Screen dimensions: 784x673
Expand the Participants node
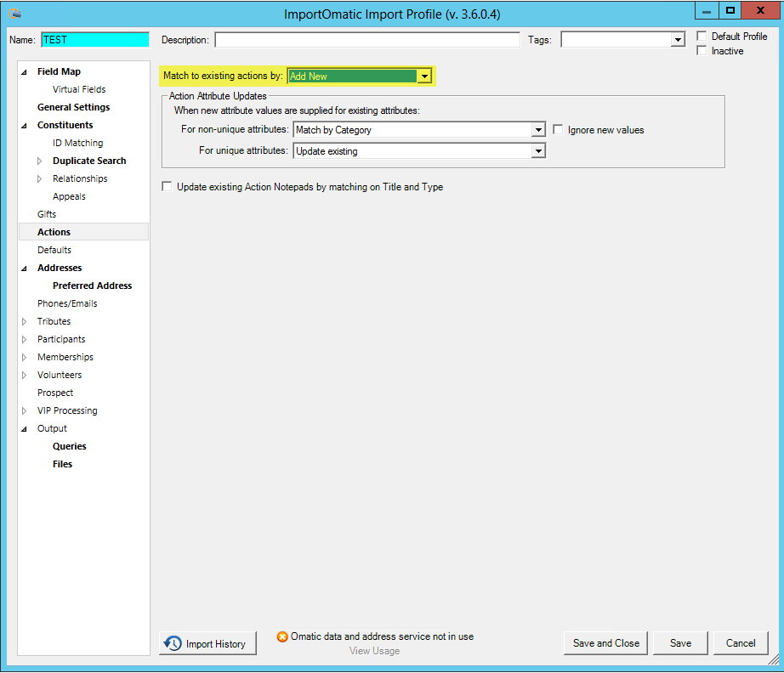click(24, 340)
